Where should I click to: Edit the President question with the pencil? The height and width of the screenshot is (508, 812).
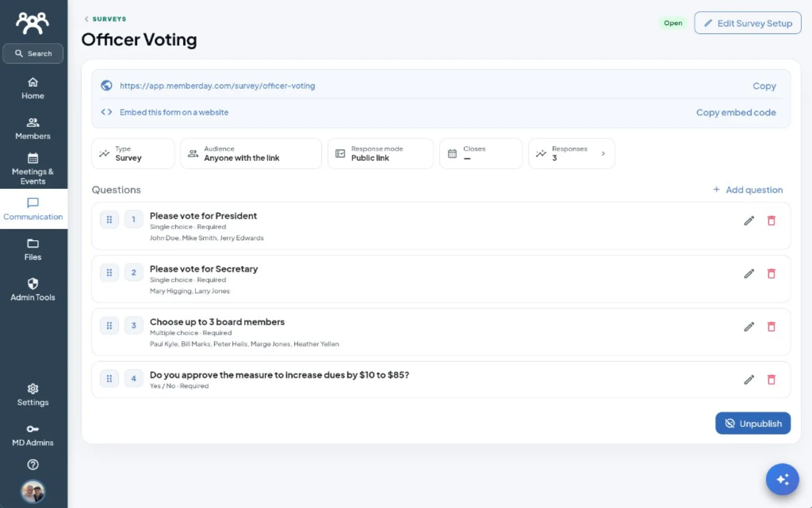click(749, 221)
